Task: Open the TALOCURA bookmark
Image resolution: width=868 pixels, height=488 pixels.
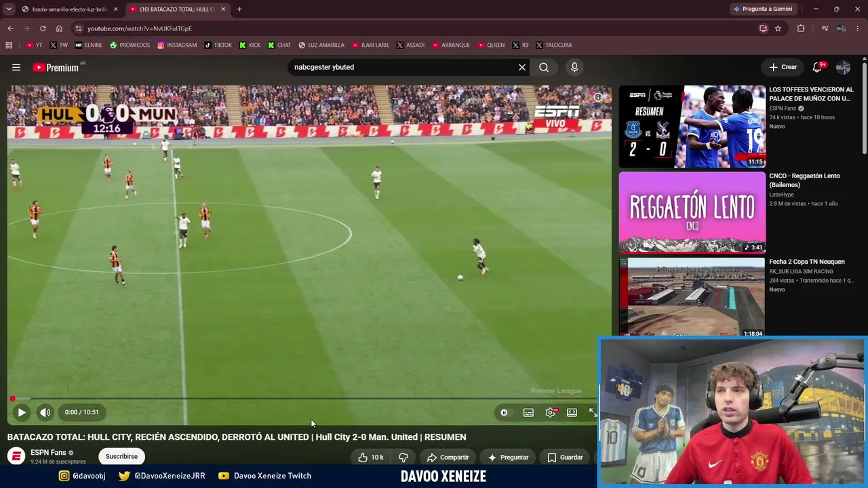Action: 553,45
